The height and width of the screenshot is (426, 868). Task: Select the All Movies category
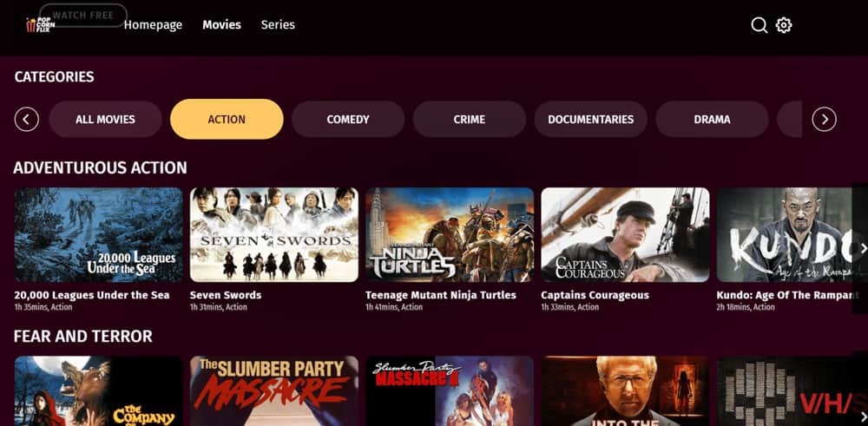pos(105,119)
